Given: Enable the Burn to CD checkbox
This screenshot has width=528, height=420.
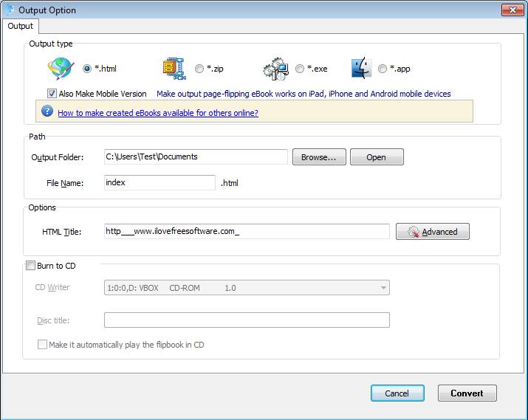Looking at the screenshot, I should pos(30,266).
